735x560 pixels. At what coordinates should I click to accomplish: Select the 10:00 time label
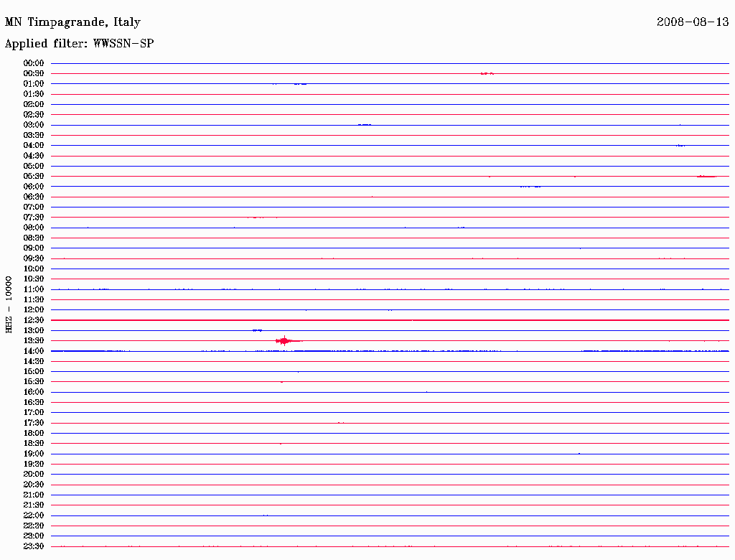pyautogui.click(x=34, y=269)
